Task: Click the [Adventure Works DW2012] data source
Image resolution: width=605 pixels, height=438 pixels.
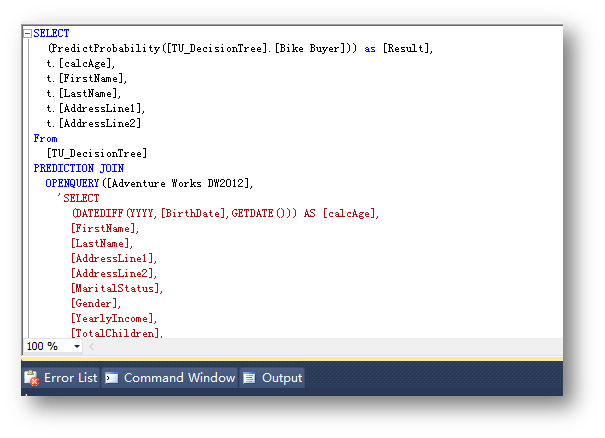Action: click(177, 184)
